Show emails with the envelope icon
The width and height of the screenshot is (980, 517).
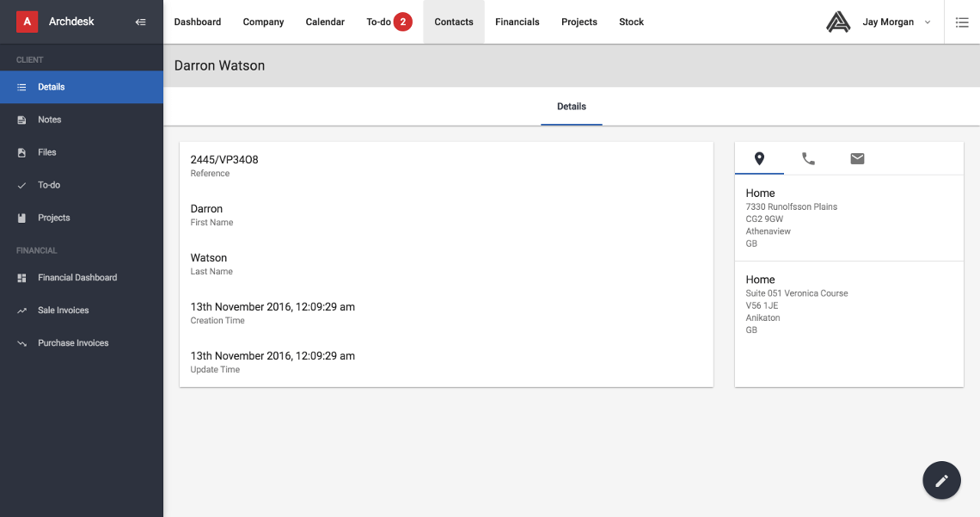pos(858,159)
